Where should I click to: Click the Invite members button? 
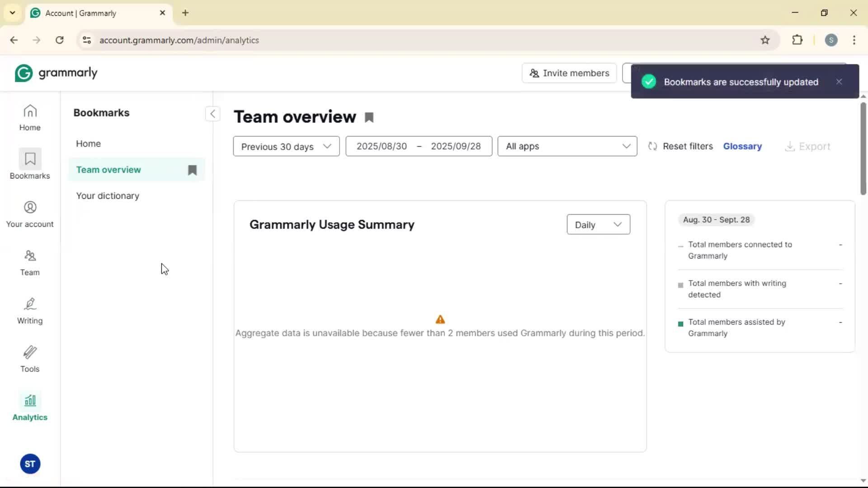click(x=569, y=73)
